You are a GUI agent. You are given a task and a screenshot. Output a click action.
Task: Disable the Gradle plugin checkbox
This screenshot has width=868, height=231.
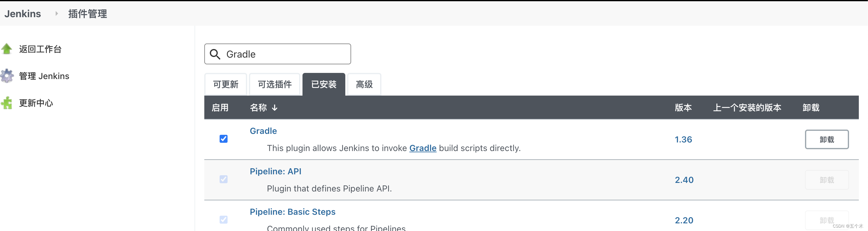[x=223, y=139]
